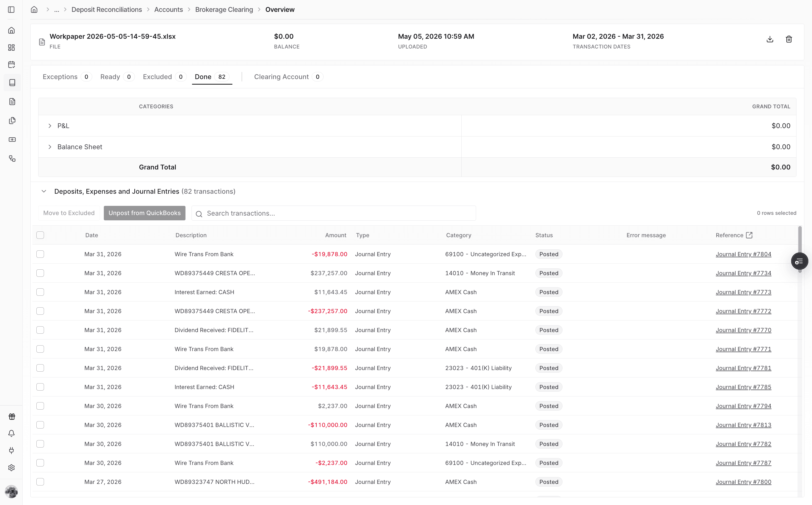Open the gift icon in sidebar
Image resolution: width=812 pixels, height=505 pixels.
pos(12,416)
